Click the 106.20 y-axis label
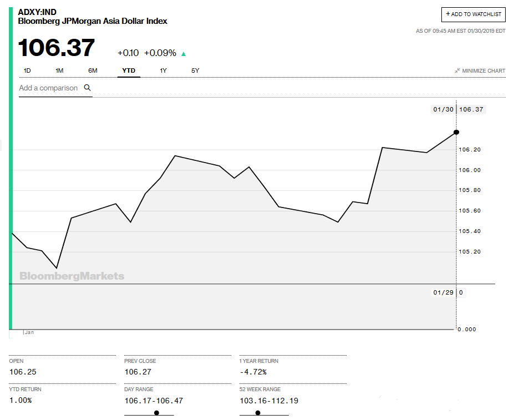Image resolution: width=514 pixels, height=420 pixels. 470,150
